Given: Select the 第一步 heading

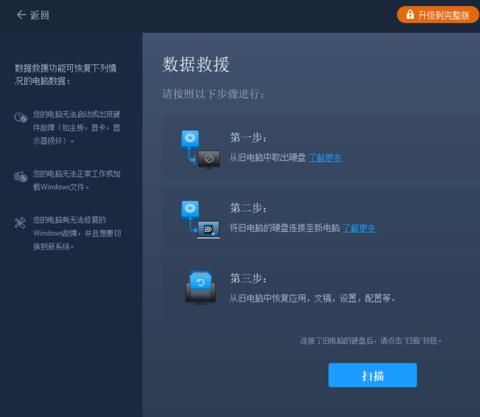Looking at the screenshot, I should tap(248, 137).
